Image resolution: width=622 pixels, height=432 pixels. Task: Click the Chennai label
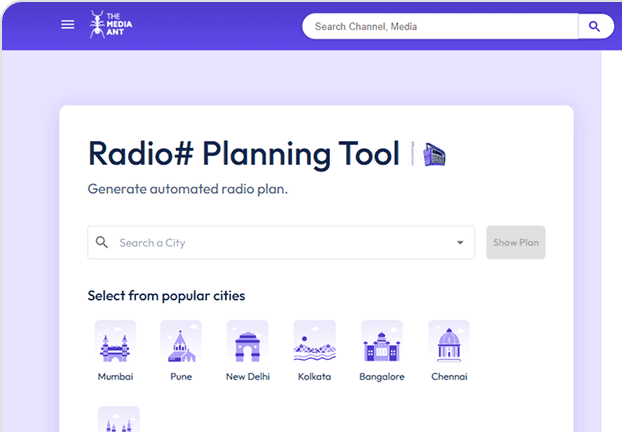click(x=449, y=376)
